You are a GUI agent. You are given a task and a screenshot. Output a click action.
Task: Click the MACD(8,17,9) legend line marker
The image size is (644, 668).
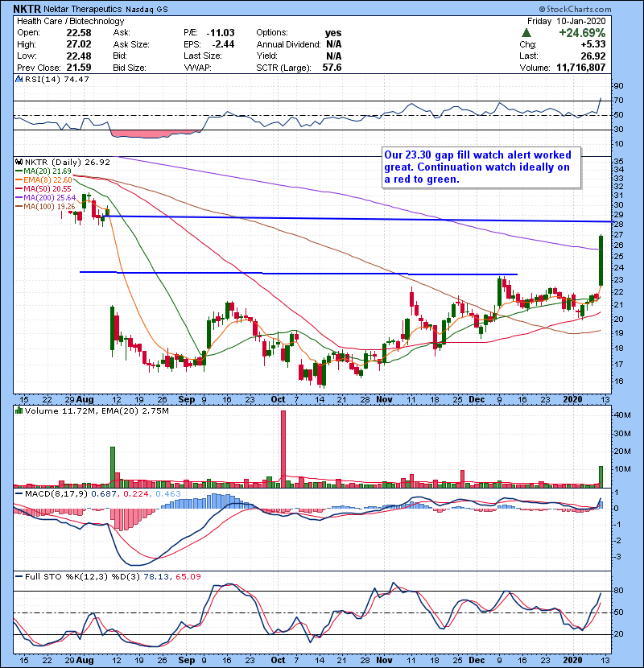(18, 492)
